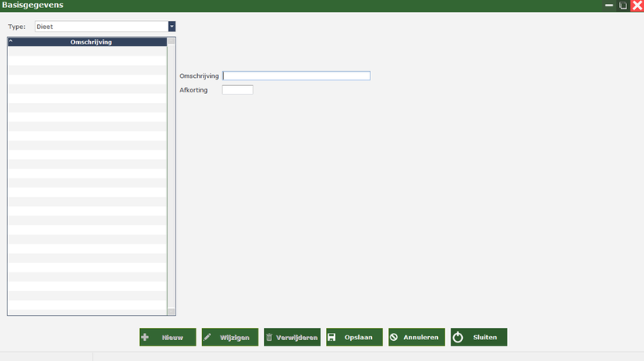
Task: Click the pencil icon on Wijzigen
Action: tap(208, 337)
